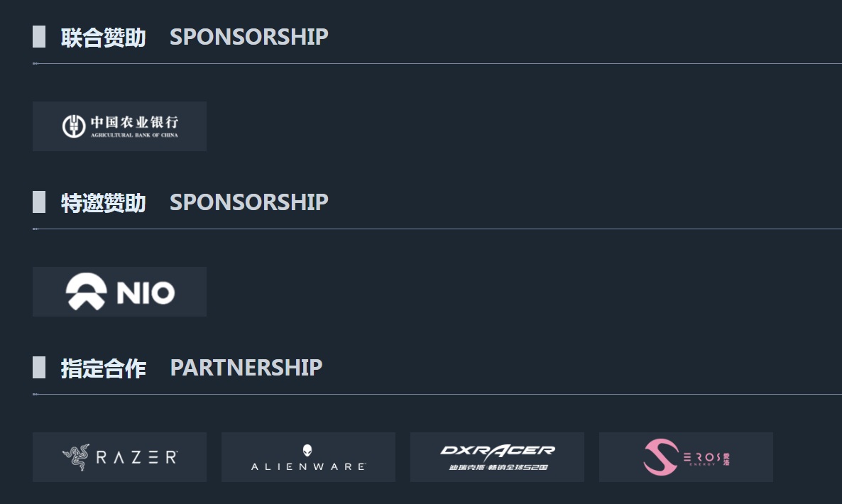Screen dimensions: 842x504
Task: Select the RAZER wordmark text
Action: 136,457
